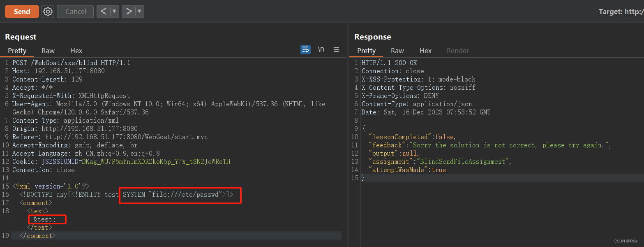The image size is (644, 247).
Task: Click the file:///etc/passwd entity string
Action: tap(185, 194)
